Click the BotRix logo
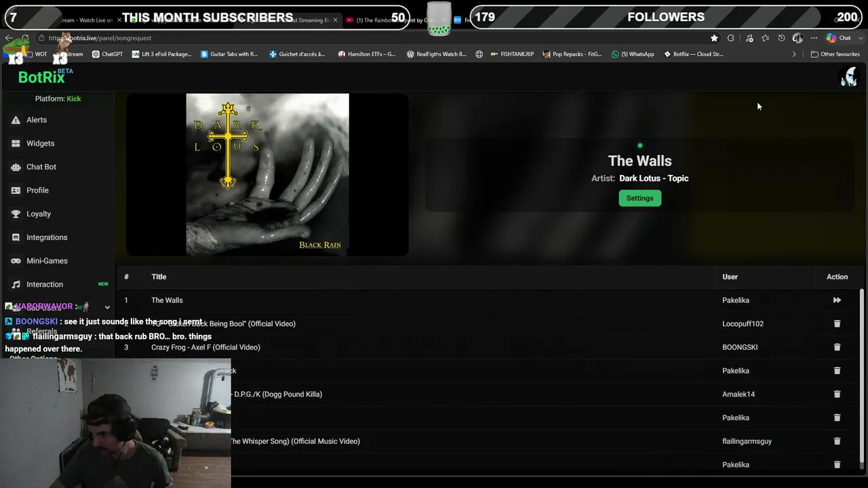This screenshot has height=488, width=868. [x=41, y=77]
